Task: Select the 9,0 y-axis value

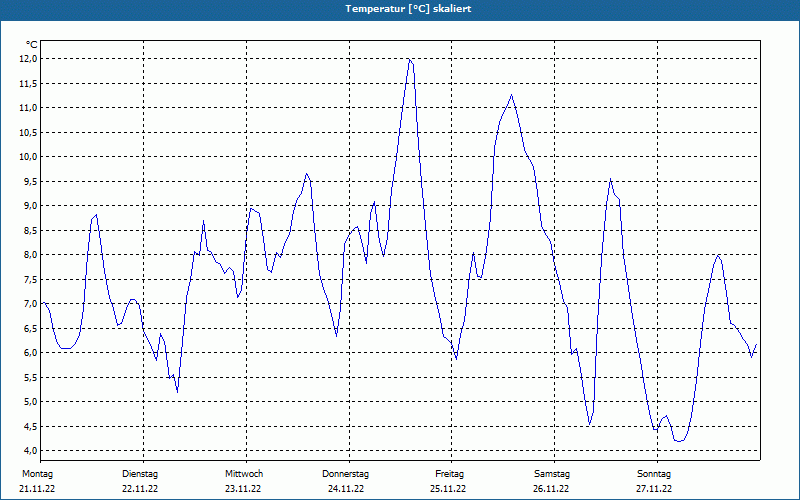Action: point(31,206)
